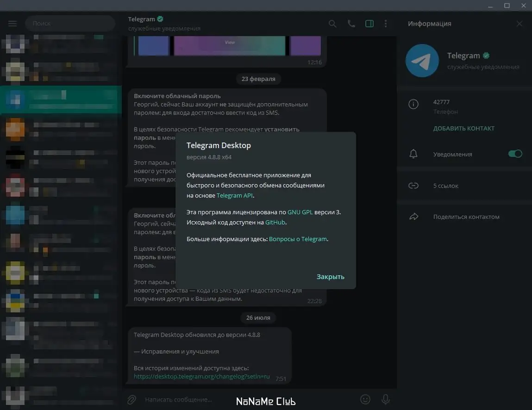
Task: Click the microphone voice message icon
Action: tap(385, 399)
